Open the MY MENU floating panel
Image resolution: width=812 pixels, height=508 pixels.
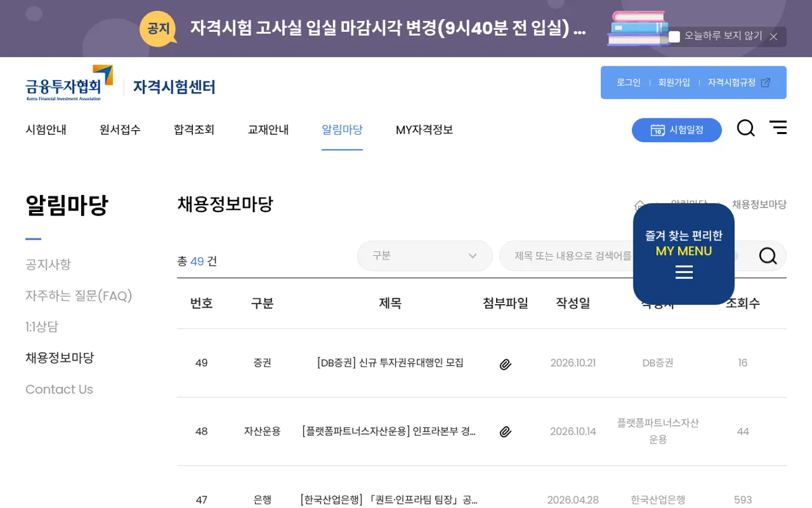683,254
